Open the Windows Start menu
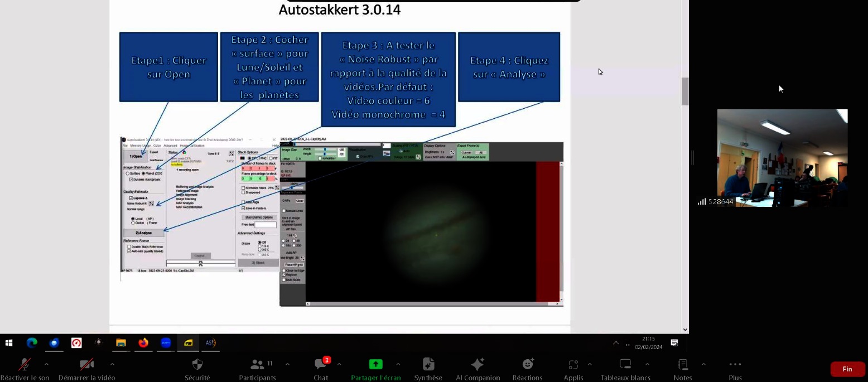The height and width of the screenshot is (382, 868). (9, 343)
